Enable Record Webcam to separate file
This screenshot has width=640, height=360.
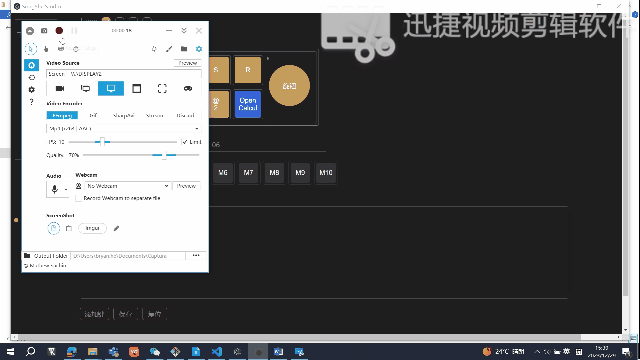coord(79,198)
